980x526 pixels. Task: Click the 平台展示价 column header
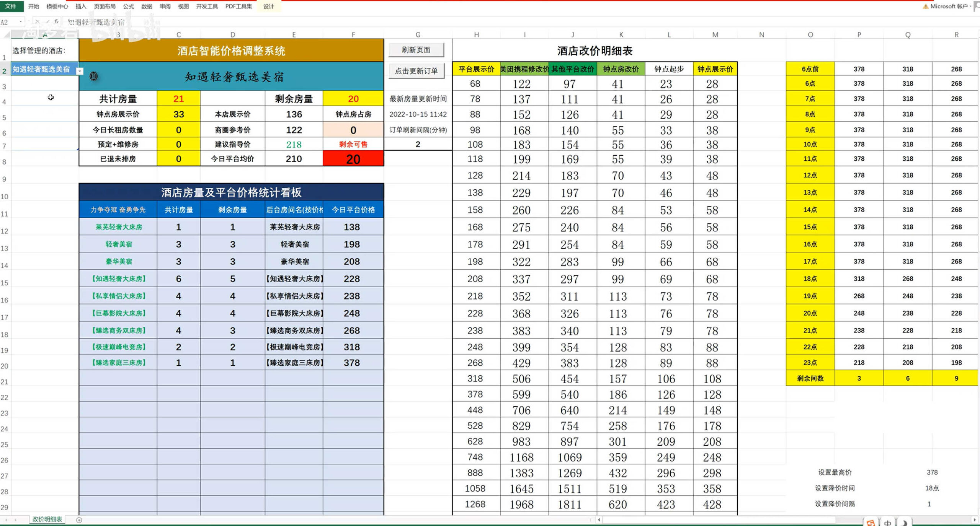[476, 69]
